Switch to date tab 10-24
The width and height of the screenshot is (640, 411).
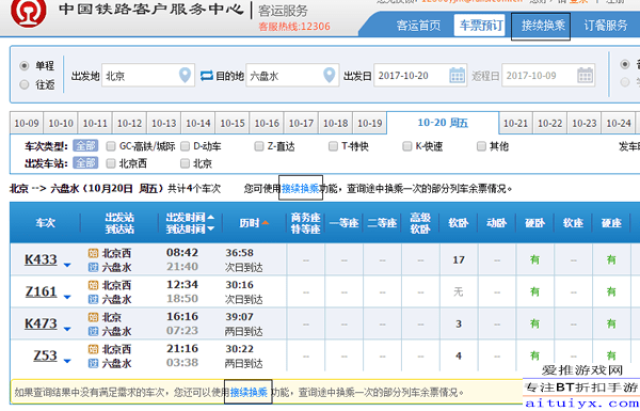click(618, 123)
